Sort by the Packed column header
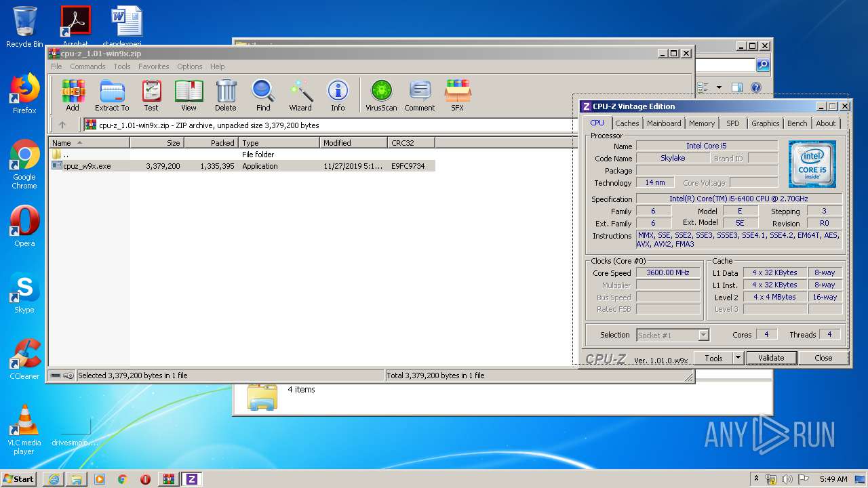The width and height of the screenshot is (868, 488). click(x=212, y=143)
